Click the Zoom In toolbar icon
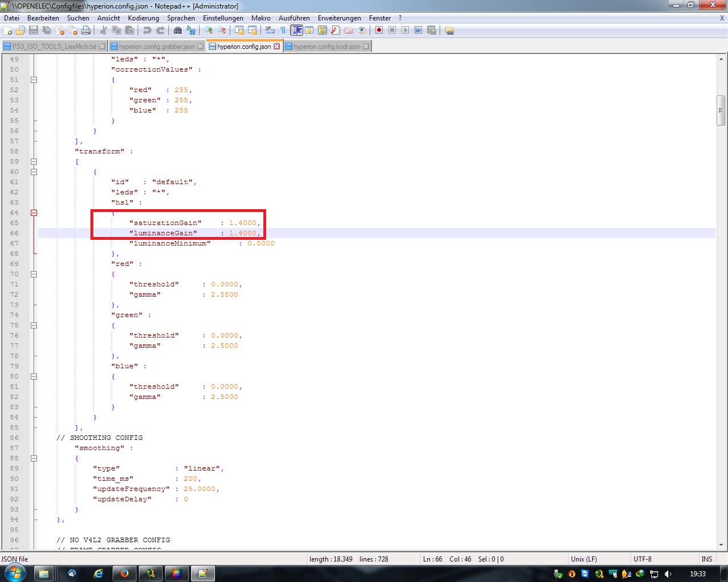Viewport: 728px width, 582px height. [x=209, y=31]
